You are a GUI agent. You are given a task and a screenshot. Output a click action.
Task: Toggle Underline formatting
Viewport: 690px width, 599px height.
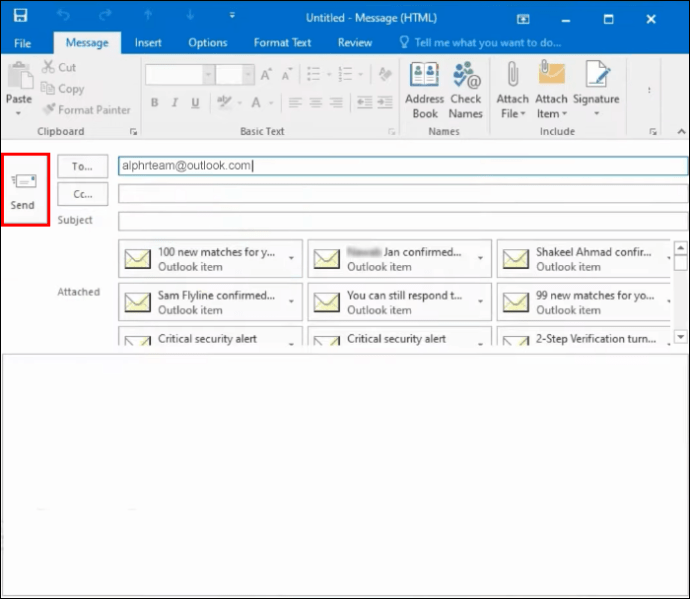point(193,103)
